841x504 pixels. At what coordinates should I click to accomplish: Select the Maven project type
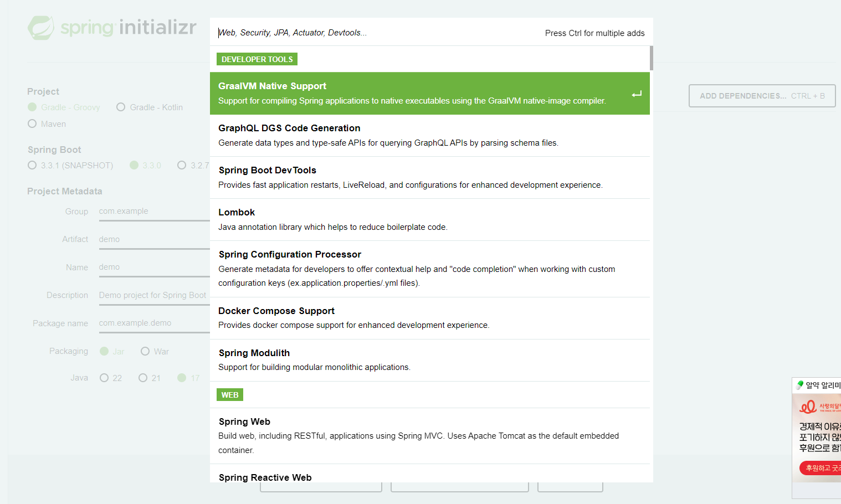pyautogui.click(x=32, y=124)
